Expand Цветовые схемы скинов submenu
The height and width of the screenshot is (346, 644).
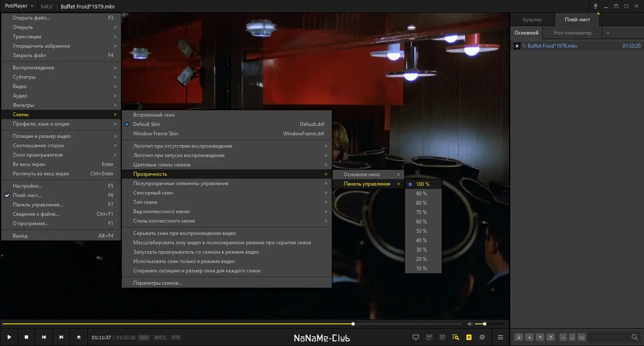pos(227,165)
